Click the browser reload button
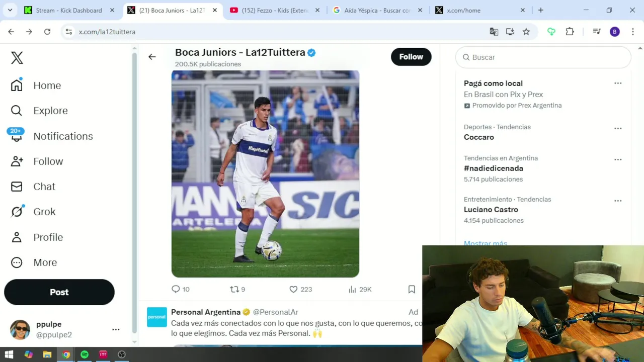644x362 pixels. coord(47,32)
